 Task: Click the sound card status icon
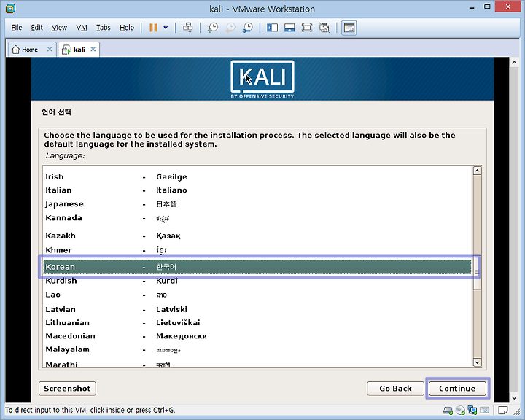tap(484, 410)
